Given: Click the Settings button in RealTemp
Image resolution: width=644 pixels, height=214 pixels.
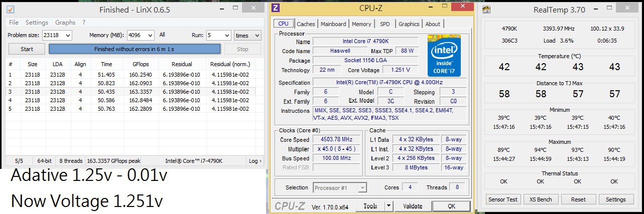Looking at the screenshot, I should (x=616, y=199).
